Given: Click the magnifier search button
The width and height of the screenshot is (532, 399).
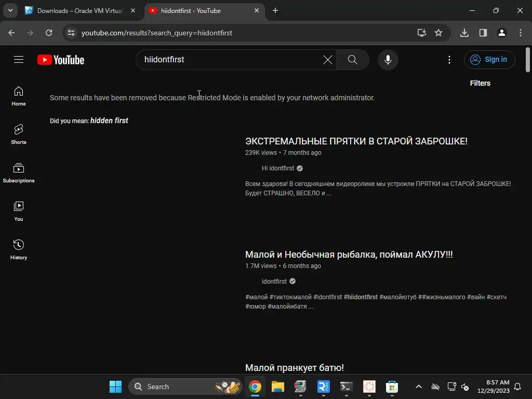Looking at the screenshot, I should pyautogui.click(x=353, y=60).
